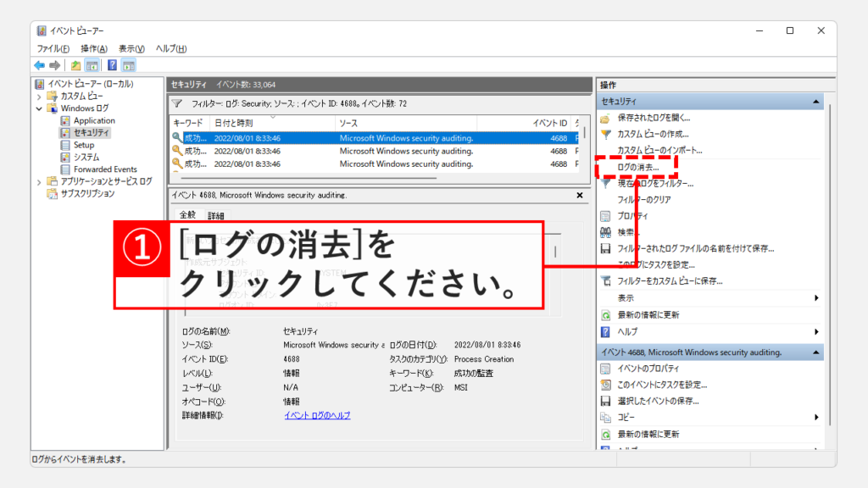Open the 操作(A) menu
Screen dimensions: 868x488
(x=94, y=48)
